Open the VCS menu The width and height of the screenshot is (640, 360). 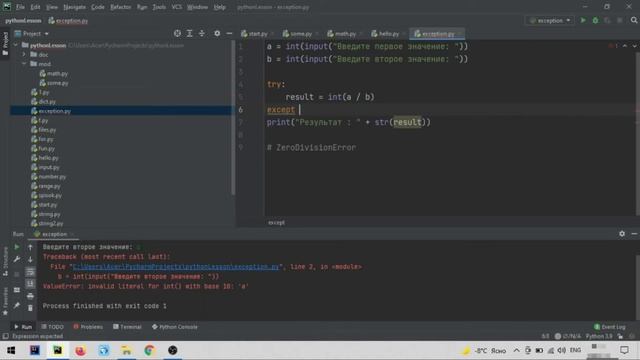(x=176, y=7)
